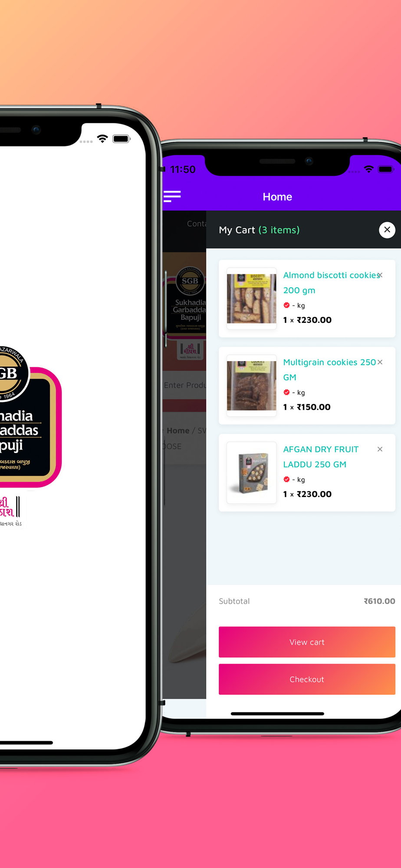Tap the Multigrain cookies product thumbnail

click(252, 386)
